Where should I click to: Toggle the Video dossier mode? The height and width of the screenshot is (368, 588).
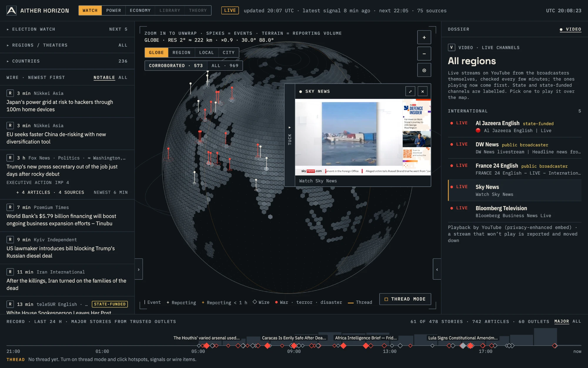coord(570,29)
